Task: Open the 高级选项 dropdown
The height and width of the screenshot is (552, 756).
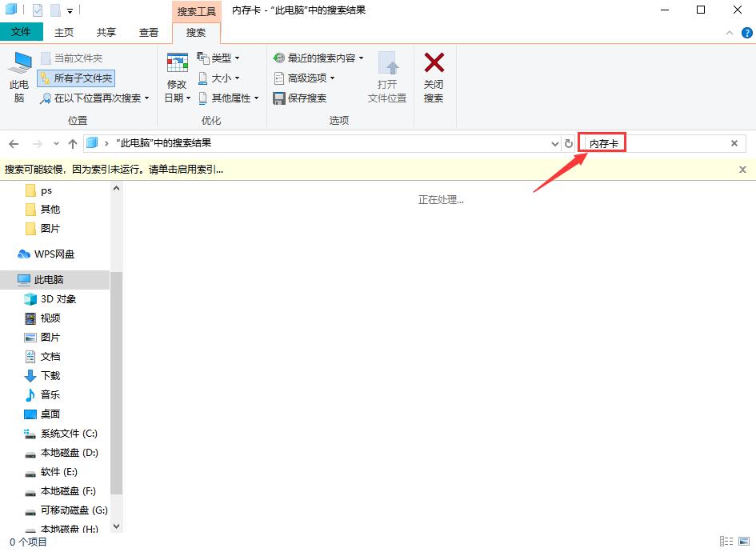Action: pos(306,78)
